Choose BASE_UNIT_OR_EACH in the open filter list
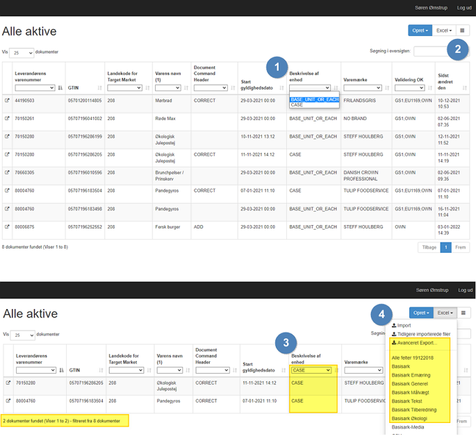 point(314,99)
